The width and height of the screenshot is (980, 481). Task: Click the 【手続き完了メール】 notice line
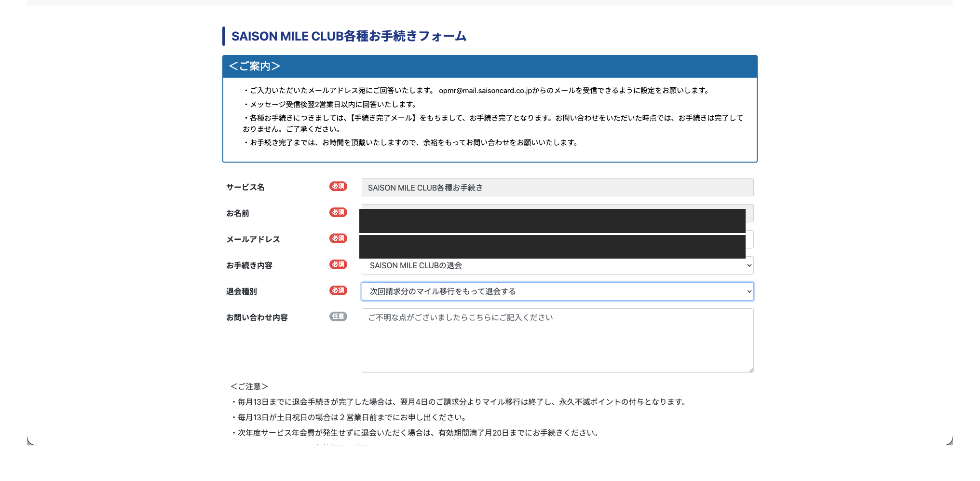[x=493, y=124]
